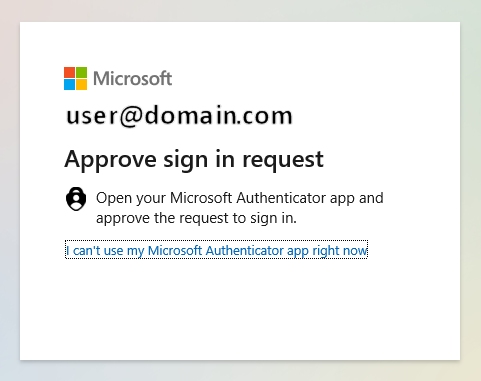Click the "Open your Microsoft Authenticator app" instruction

[240, 208]
